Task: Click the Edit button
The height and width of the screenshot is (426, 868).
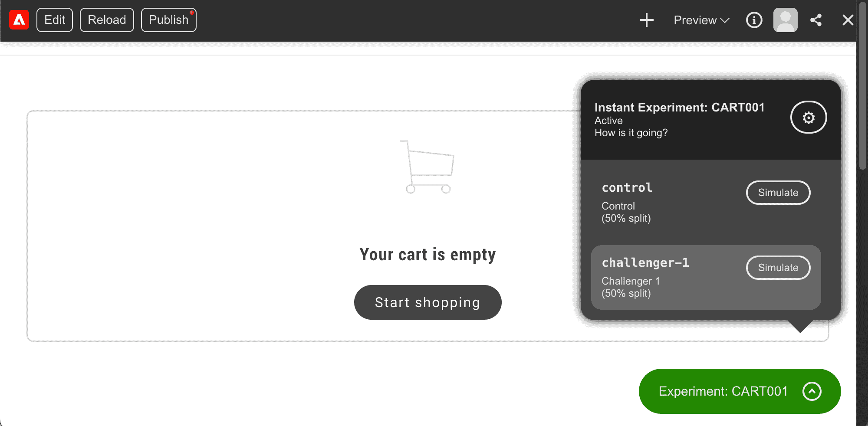Action: click(55, 20)
